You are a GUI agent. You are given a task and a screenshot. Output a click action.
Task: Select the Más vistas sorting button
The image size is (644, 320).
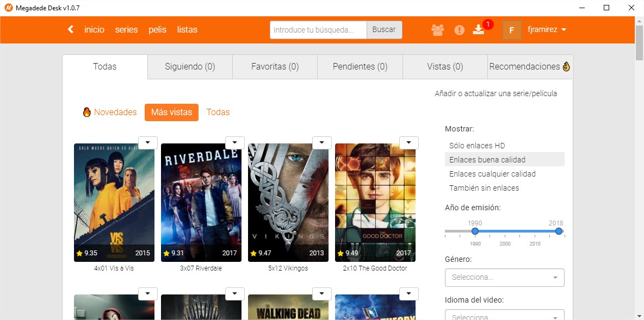(x=171, y=112)
